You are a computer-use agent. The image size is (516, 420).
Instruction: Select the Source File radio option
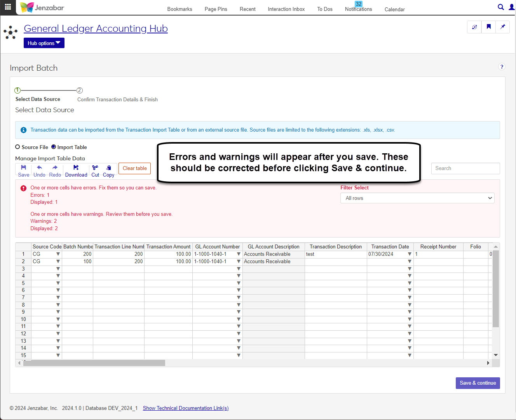coord(17,147)
